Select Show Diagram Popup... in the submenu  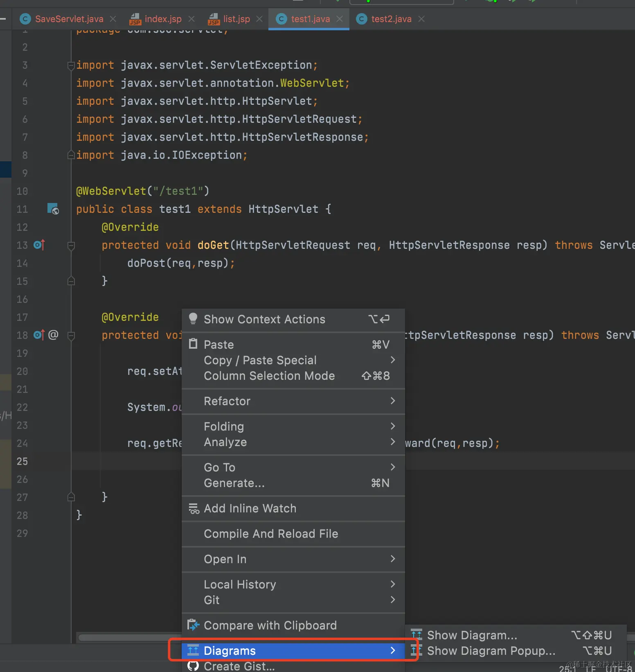point(516,651)
